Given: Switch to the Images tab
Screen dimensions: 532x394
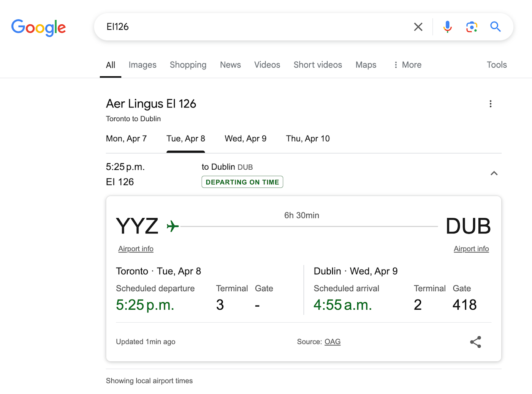Looking at the screenshot, I should (142, 65).
